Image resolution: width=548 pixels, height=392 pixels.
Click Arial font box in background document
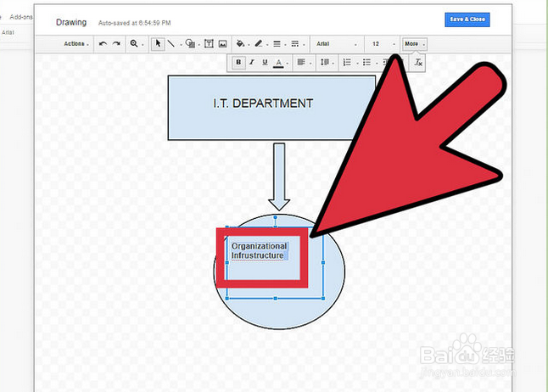click(8, 32)
